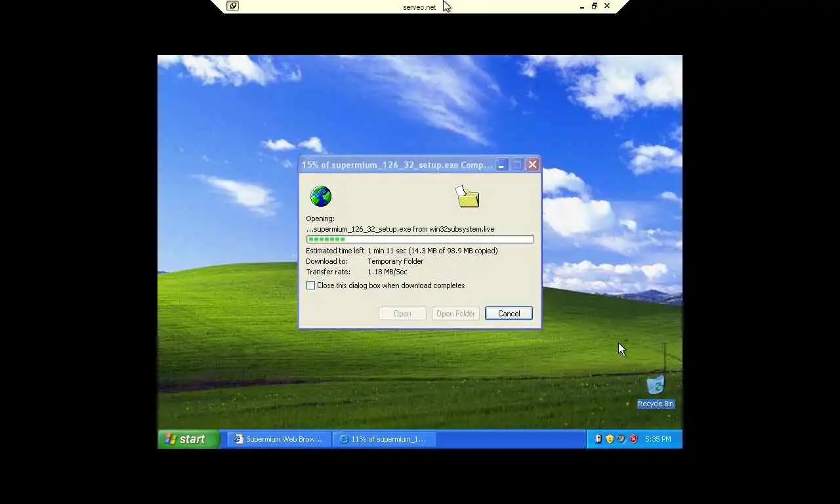This screenshot has height=504, width=840.
Task: Click the Cancel button
Action: pos(509,314)
